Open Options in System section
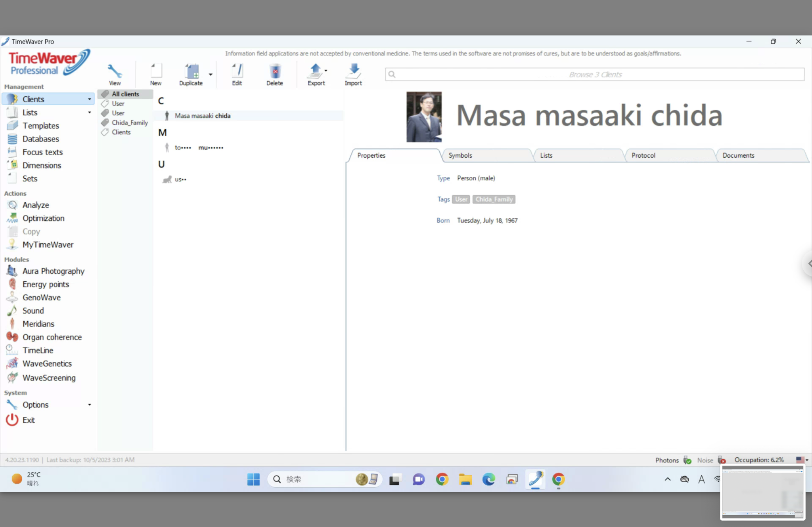The width and height of the screenshot is (812, 527). 35,405
